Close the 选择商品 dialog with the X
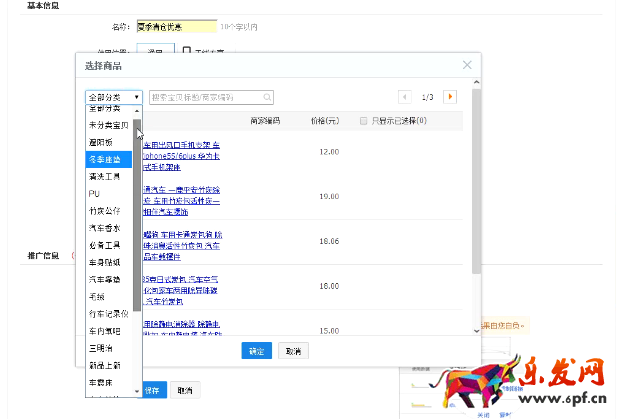617x419 pixels. click(x=466, y=65)
